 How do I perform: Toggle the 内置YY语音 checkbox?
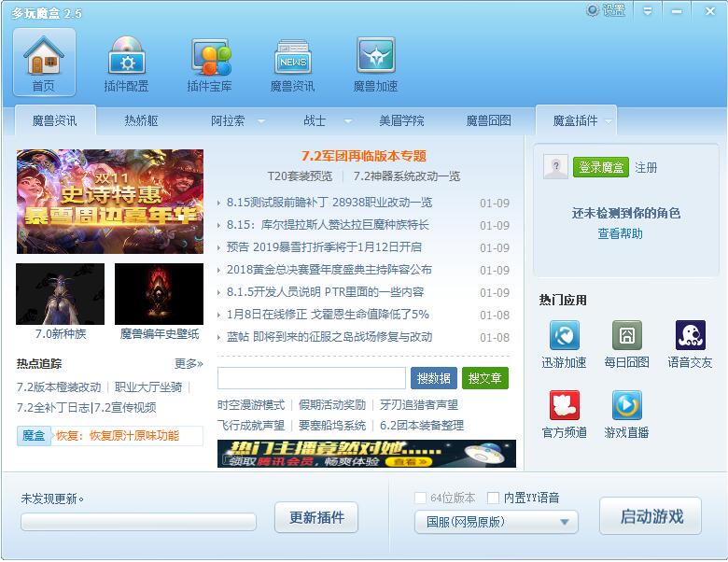click(x=493, y=498)
